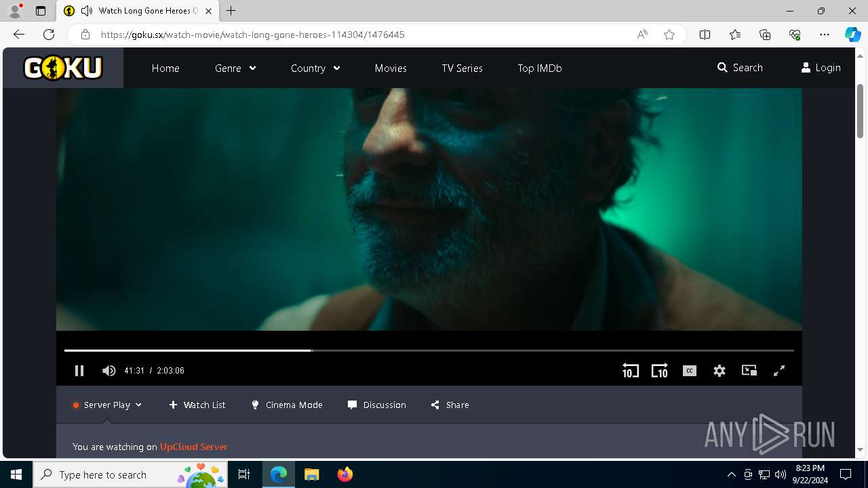Screen dimensions: 868x488
Task: Open Windows notification center
Action: point(846,474)
